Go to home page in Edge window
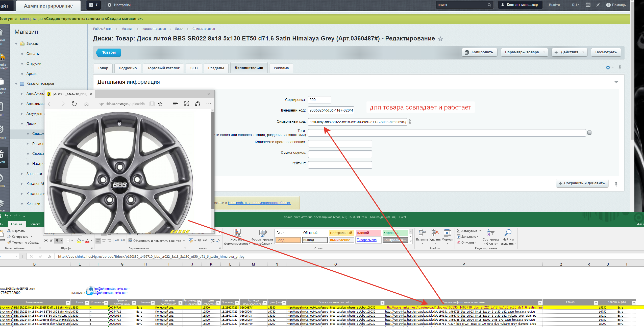This screenshot has width=644, height=327. pos(86,104)
